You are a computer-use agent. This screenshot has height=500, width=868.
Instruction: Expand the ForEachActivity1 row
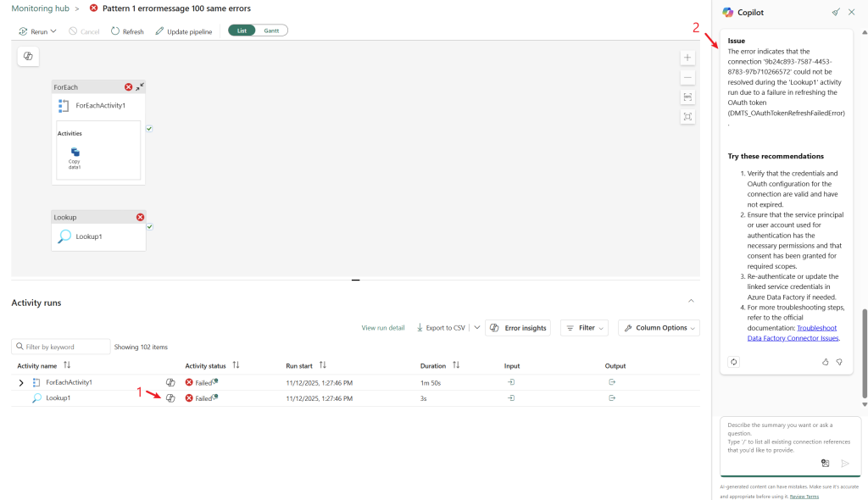pos(21,383)
